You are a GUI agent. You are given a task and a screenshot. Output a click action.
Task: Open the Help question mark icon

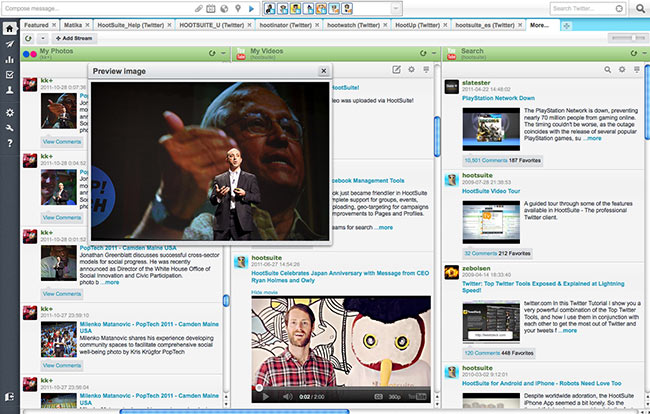pos(10,143)
